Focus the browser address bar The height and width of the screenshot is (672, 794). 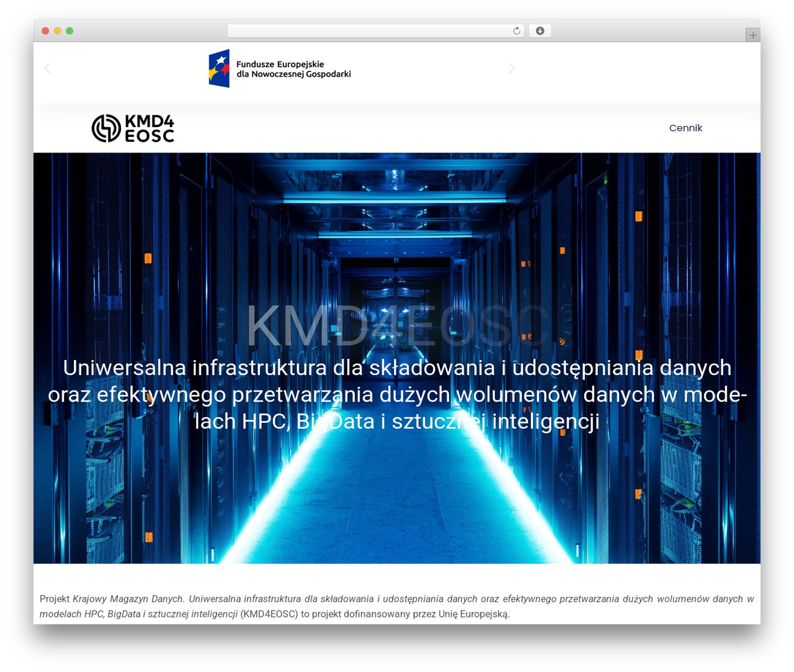[376, 31]
